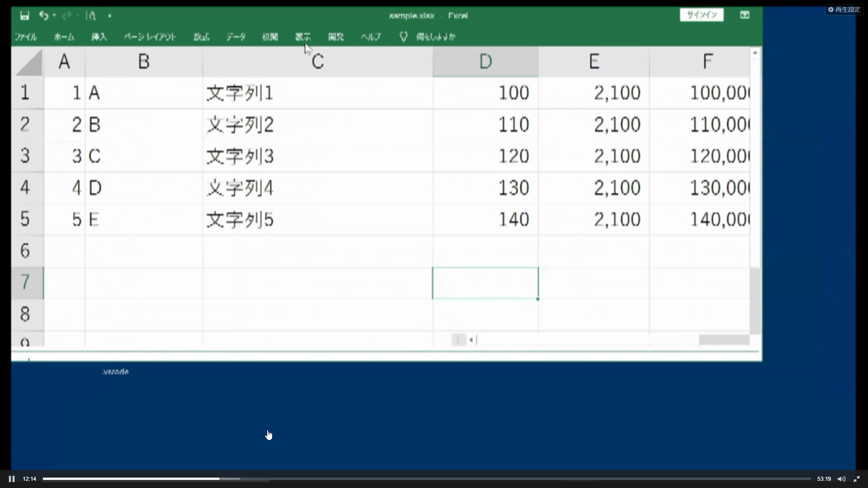Switch to the ホーム ribbon tab
Image resolution: width=868 pixels, height=488 pixels.
(x=64, y=37)
